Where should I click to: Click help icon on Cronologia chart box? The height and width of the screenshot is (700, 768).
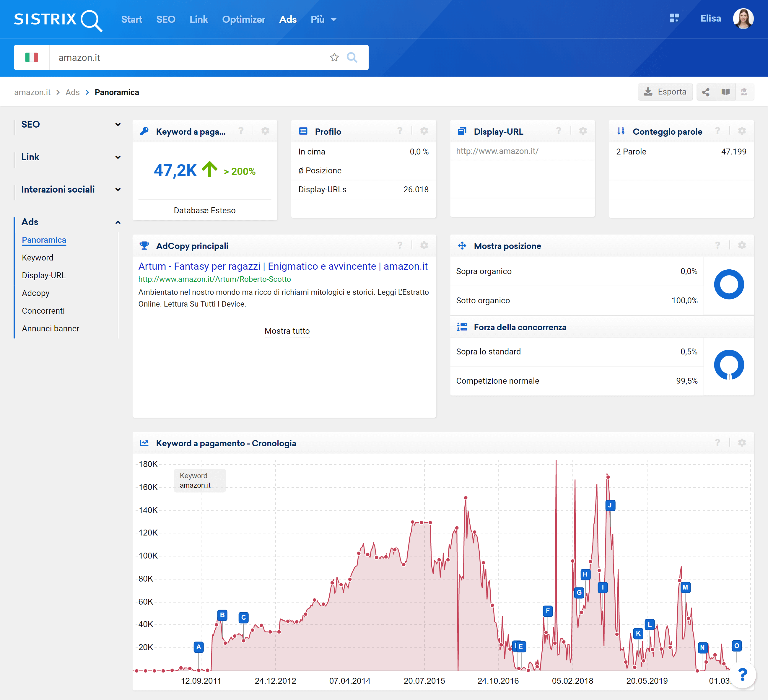[x=717, y=442]
